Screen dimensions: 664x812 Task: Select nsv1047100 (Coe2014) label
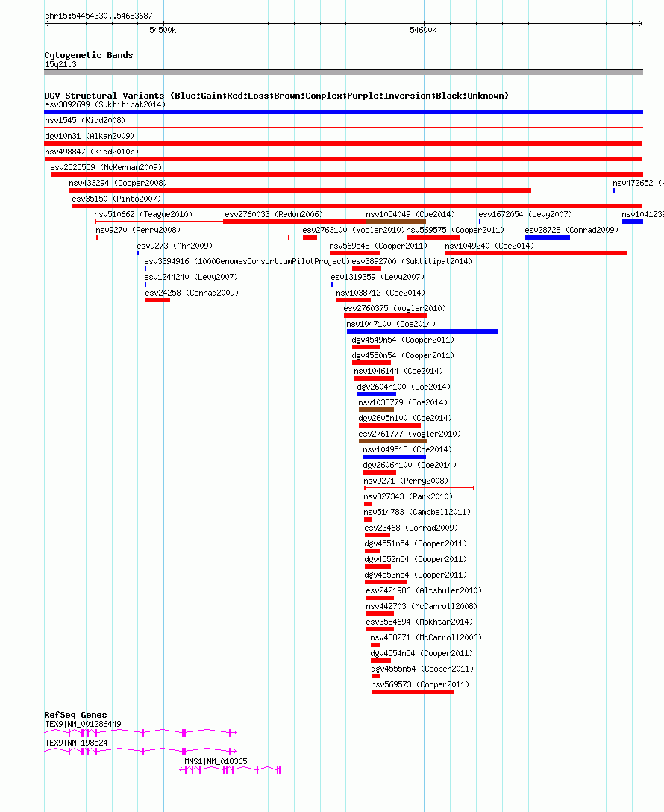pos(391,324)
